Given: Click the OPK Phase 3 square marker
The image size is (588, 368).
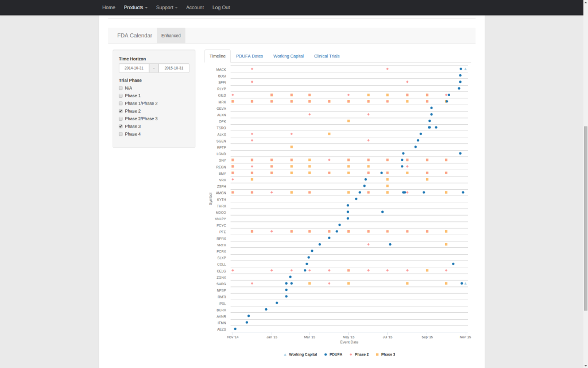Looking at the screenshot, I should (349, 121).
